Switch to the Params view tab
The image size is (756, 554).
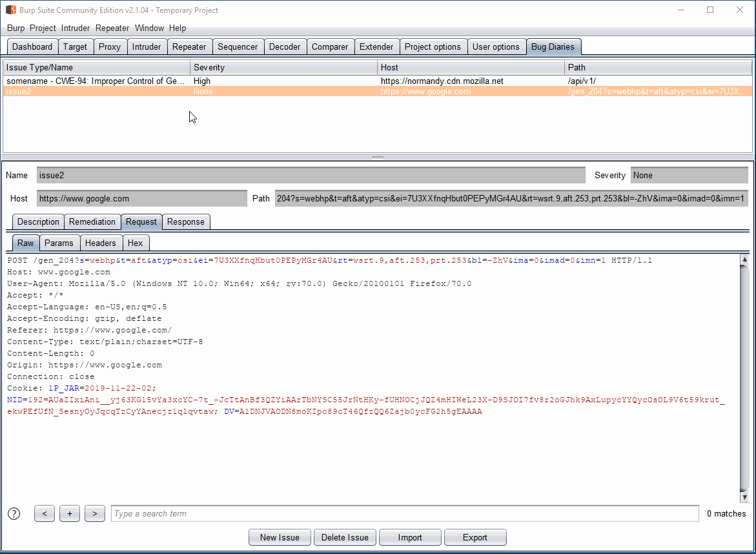(59, 243)
